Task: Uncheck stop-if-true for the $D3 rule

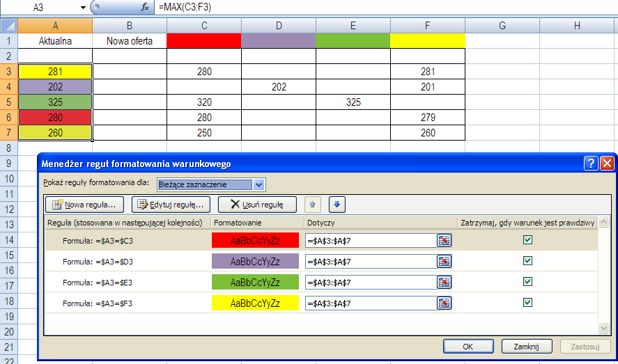Action: click(527, 260)
